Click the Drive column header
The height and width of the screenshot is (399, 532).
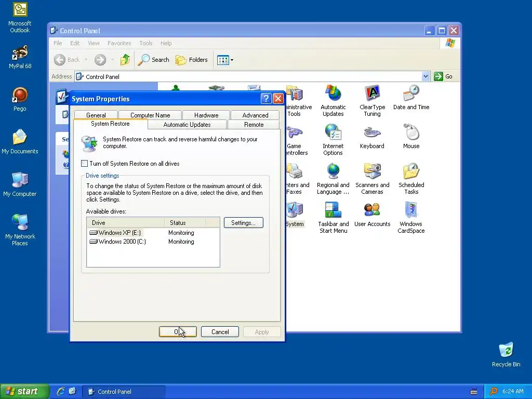click(126, 222)
